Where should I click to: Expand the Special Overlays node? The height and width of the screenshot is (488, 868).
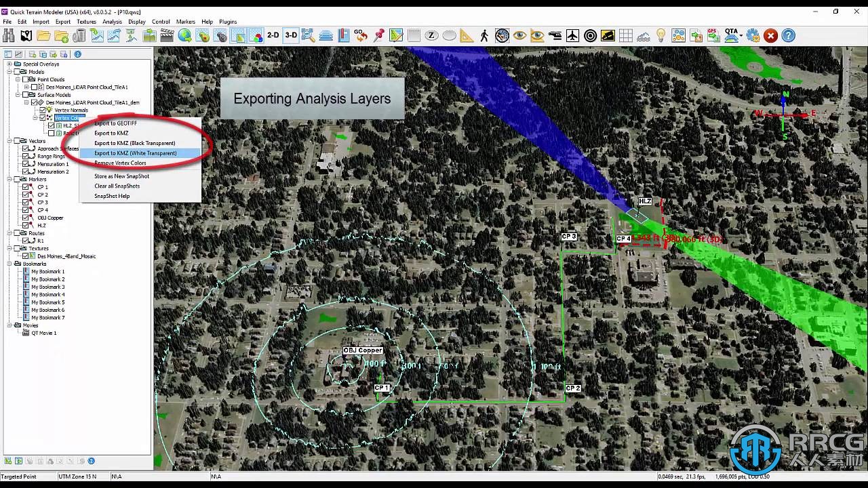coord(9,64)
